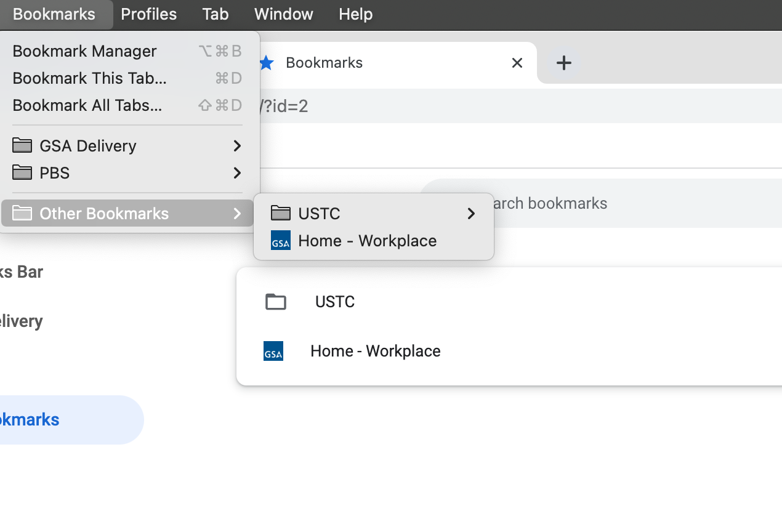Image resolution: width=782 pixels, height=532 pixels.
Task: Choose Bookmark This Tab...
Action: click(88, 78)
